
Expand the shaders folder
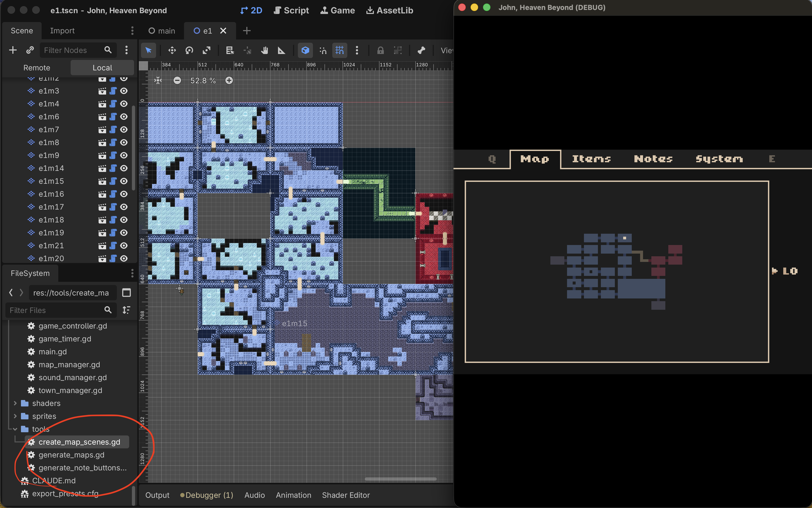(15, 403)
